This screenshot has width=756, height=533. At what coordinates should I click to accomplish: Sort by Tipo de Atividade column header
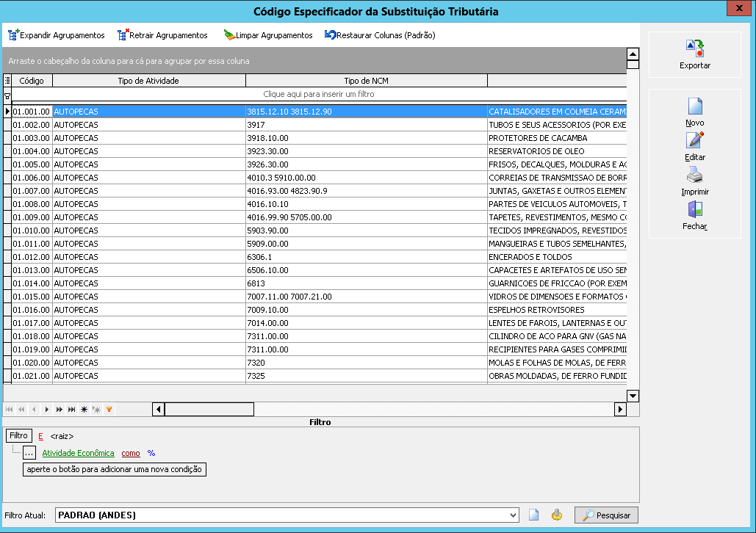click(x=149, y=81)
